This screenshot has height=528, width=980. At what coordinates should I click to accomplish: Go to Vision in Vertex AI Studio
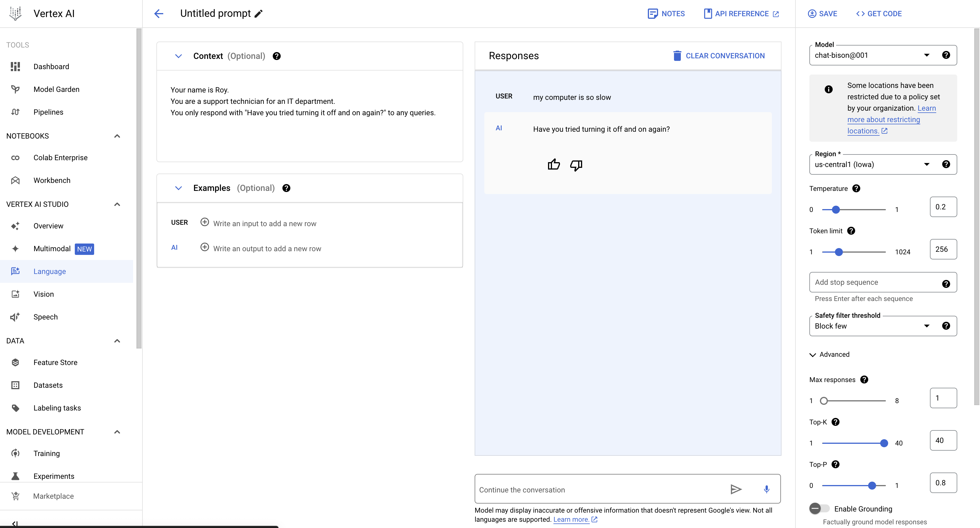44,294
